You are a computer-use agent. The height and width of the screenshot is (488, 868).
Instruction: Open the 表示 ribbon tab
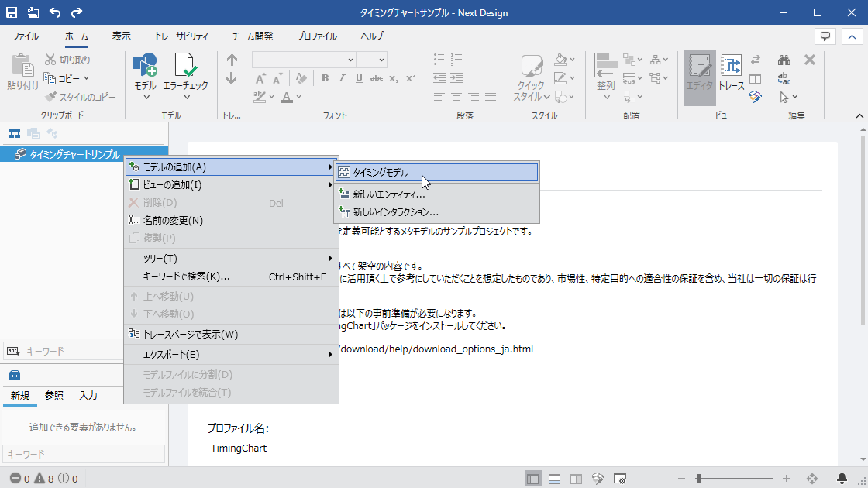(121, 36)
